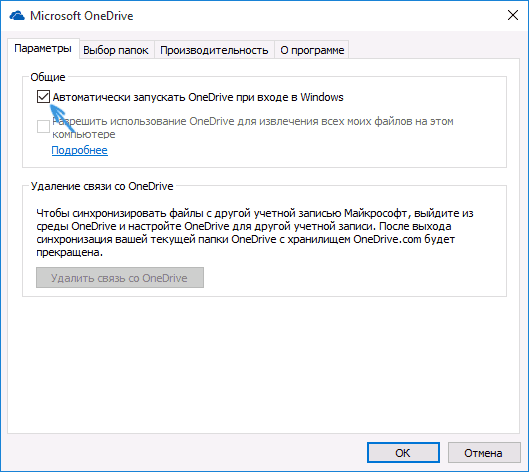Open the О программе tab
This screenshot has height=472, width=529.
(312, 50)
